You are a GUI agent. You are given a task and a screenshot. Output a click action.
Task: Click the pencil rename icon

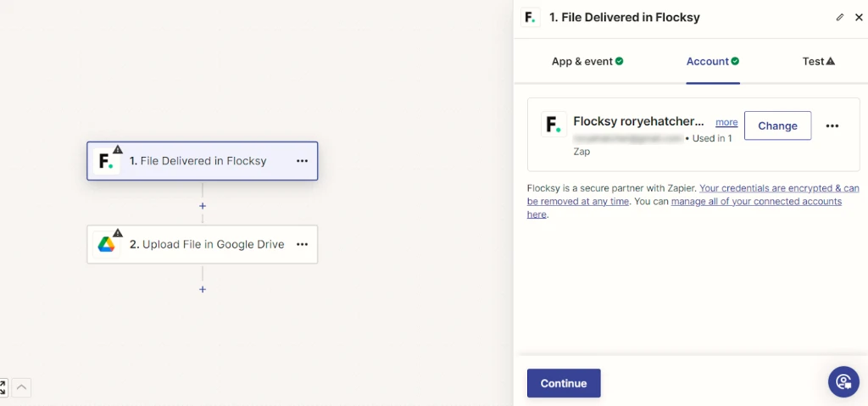(840, 17)
